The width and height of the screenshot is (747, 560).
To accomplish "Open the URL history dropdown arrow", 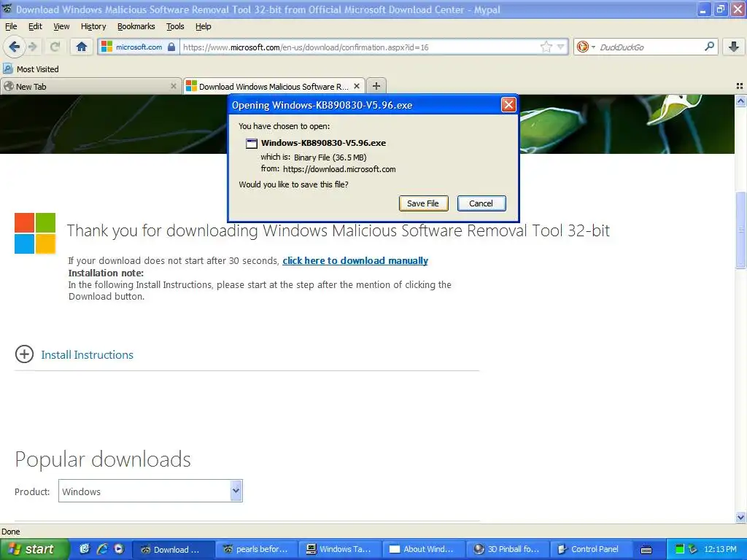I will pyautogui.click(x=561, y=47).
